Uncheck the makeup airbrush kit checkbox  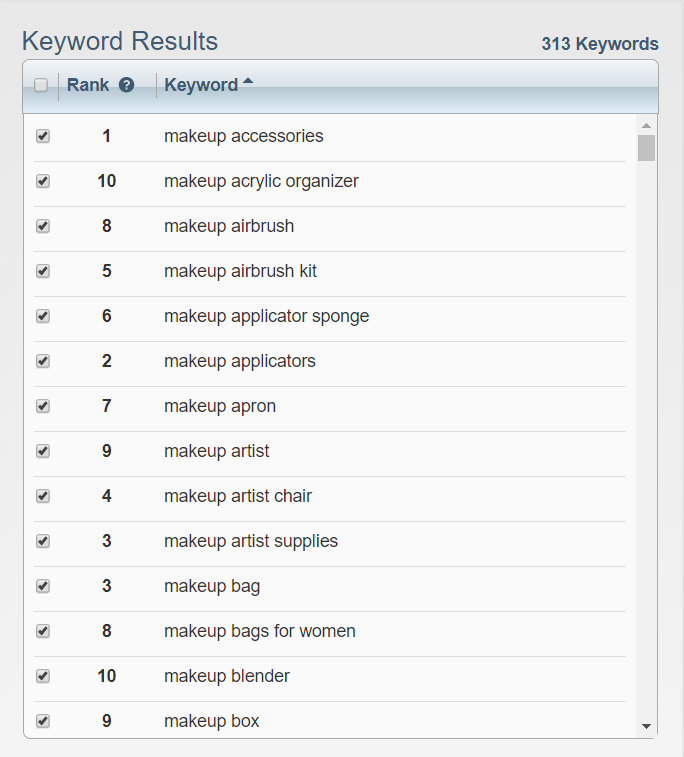tap(43, 271)
